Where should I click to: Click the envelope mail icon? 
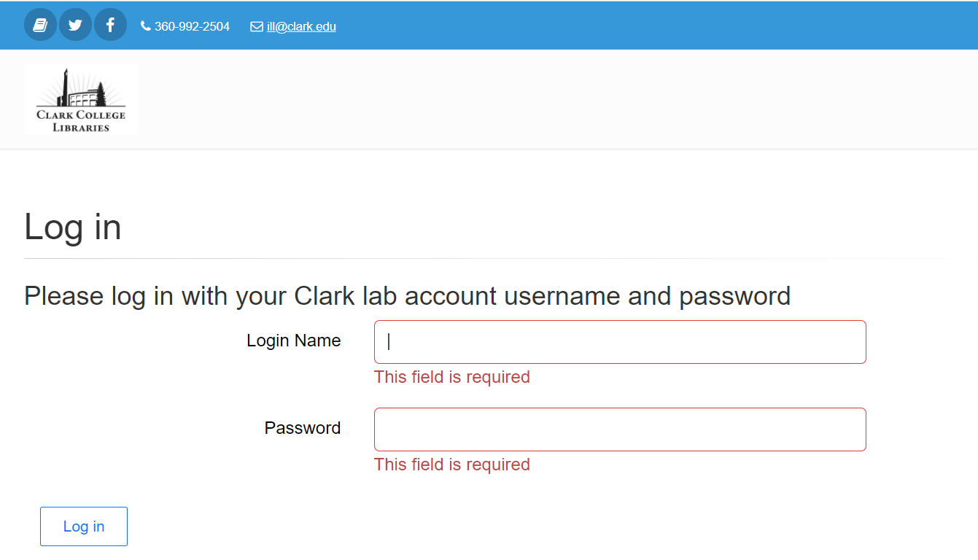(257, 27)
